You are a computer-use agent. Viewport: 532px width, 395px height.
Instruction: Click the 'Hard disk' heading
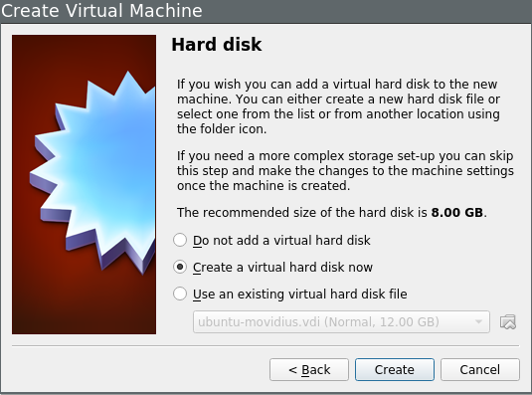point(217,45)
